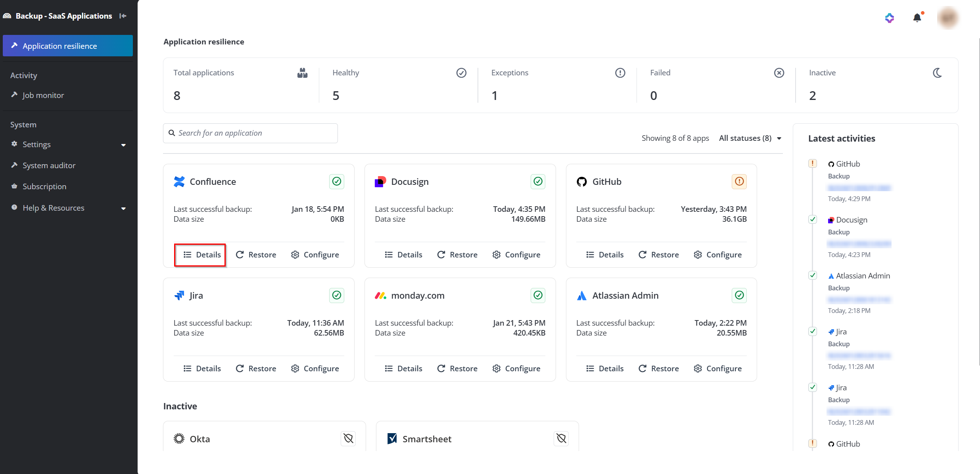Click the monday.com logo icon

point(380,296)
